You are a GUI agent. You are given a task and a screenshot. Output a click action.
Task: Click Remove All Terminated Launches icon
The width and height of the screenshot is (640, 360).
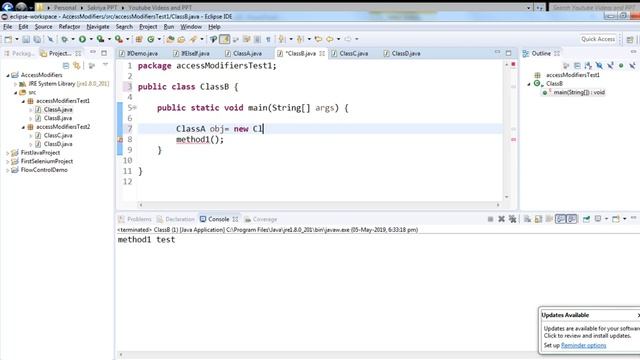tap(512, 219)
